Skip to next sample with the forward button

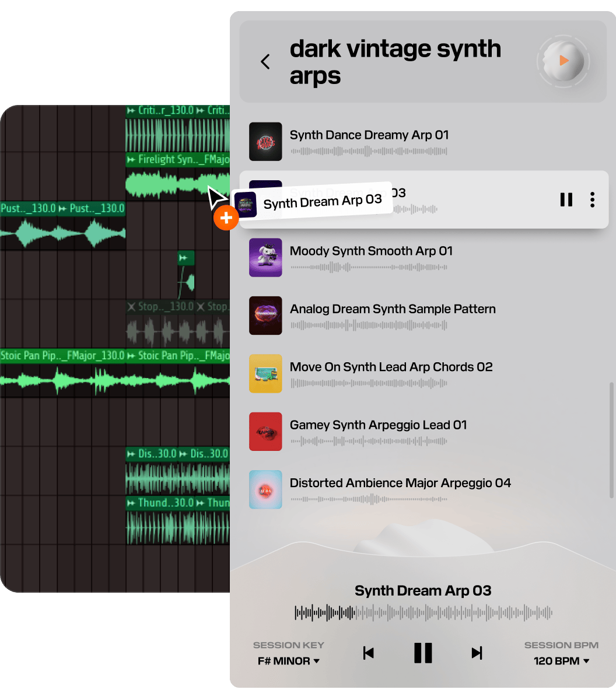click(x=476, y=653)
